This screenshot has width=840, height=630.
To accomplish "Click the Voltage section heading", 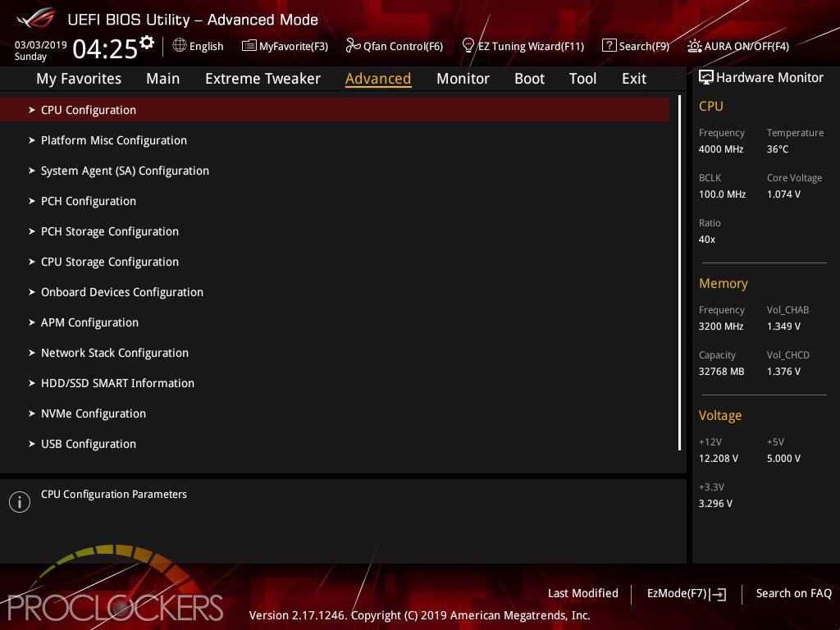I will (720, 416).
